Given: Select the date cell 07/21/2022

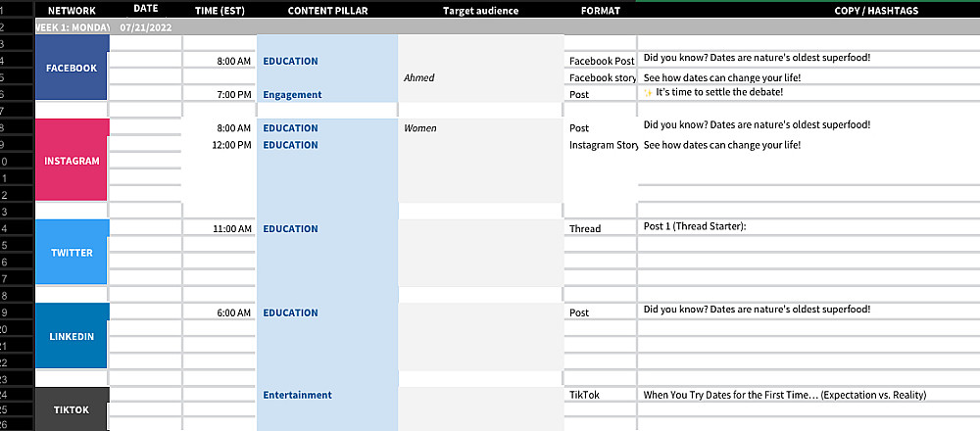Looking at the screenshot, I should tap(145, 27).
